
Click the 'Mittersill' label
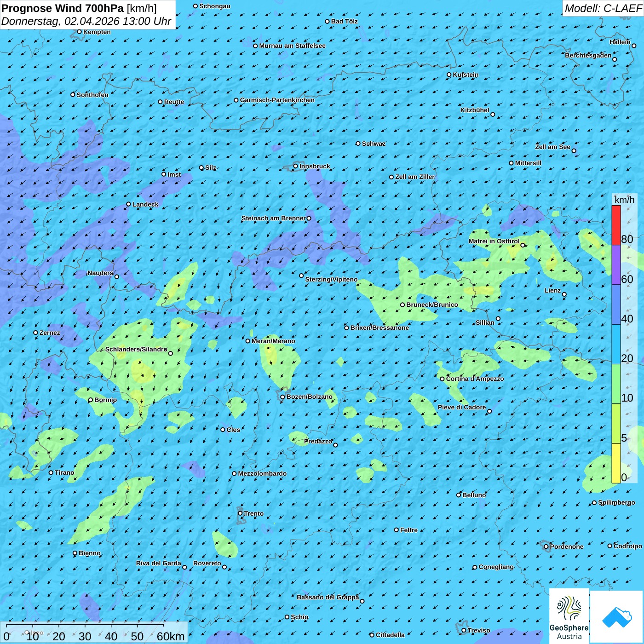tap(528, 163)
